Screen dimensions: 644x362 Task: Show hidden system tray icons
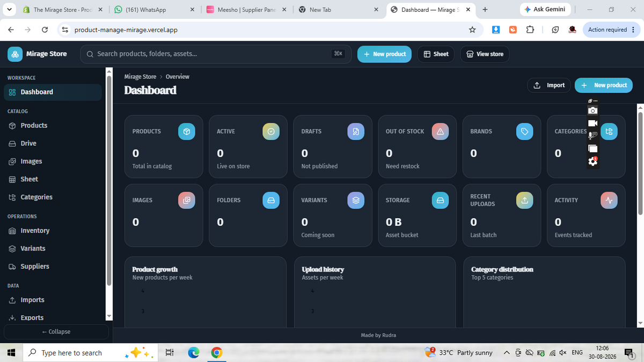[x=506, y=353]
